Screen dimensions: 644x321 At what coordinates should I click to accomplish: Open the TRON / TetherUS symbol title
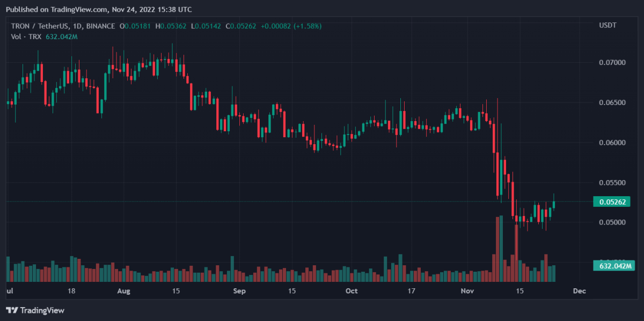(x=63, y=26)
